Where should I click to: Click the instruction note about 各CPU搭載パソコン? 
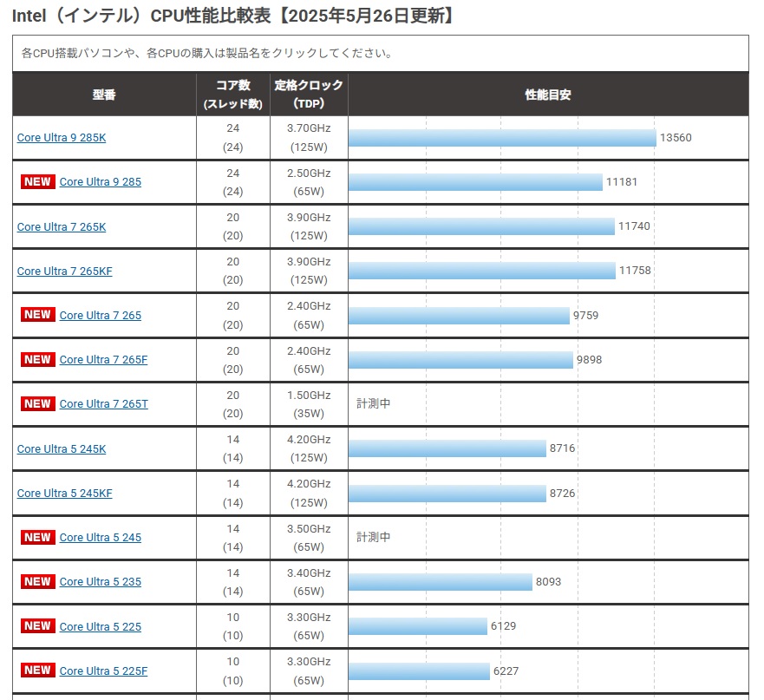coord(208,53)
